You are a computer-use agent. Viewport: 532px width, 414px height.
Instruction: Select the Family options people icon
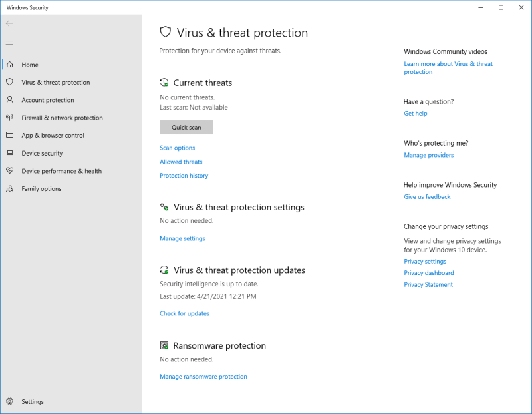pyautogui.click(x=9, y=189)
